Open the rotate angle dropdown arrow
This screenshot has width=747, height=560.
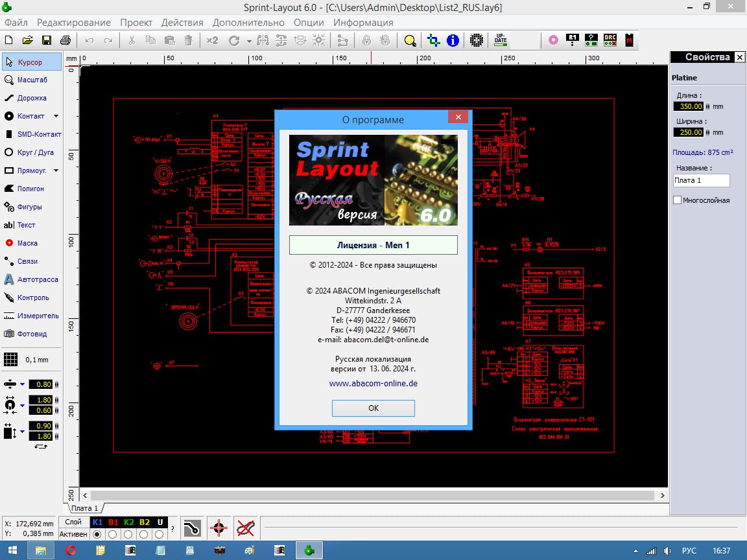pos(249,41)
